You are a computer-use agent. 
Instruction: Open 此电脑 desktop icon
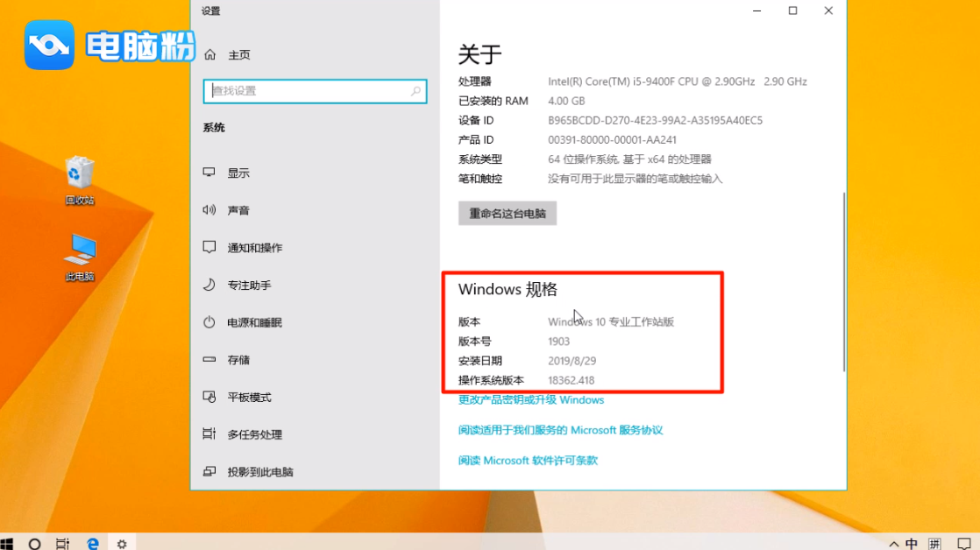point(80,257)
